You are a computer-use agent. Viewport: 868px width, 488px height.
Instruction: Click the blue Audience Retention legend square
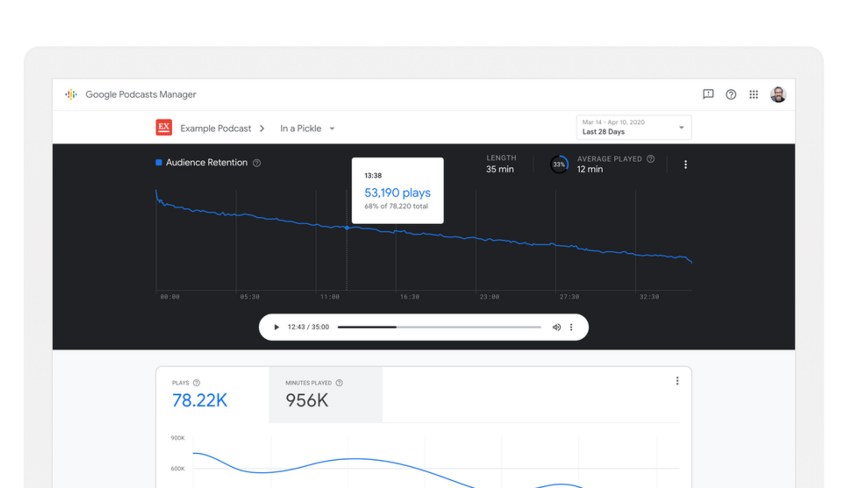tap(159, 162)
